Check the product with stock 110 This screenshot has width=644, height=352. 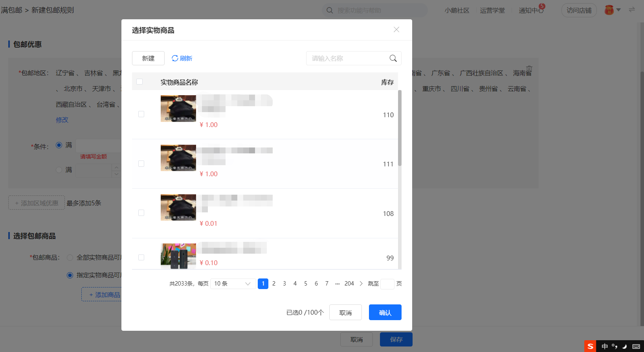141,114
